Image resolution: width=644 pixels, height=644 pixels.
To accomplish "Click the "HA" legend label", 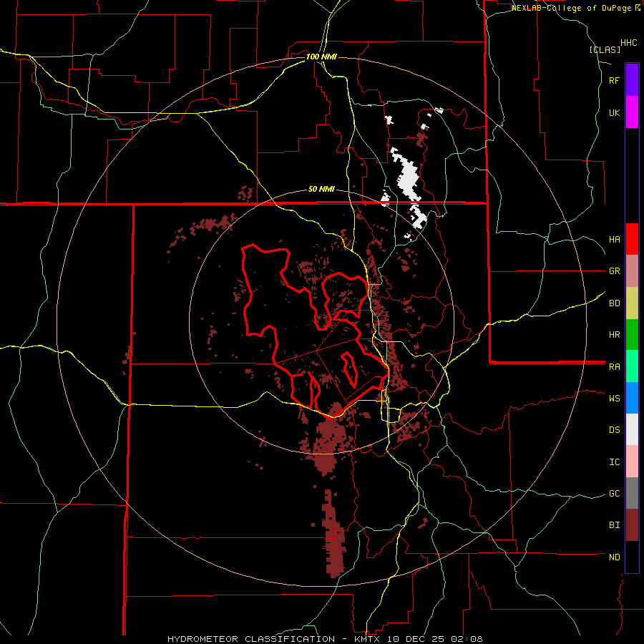I will coord(614,239).
